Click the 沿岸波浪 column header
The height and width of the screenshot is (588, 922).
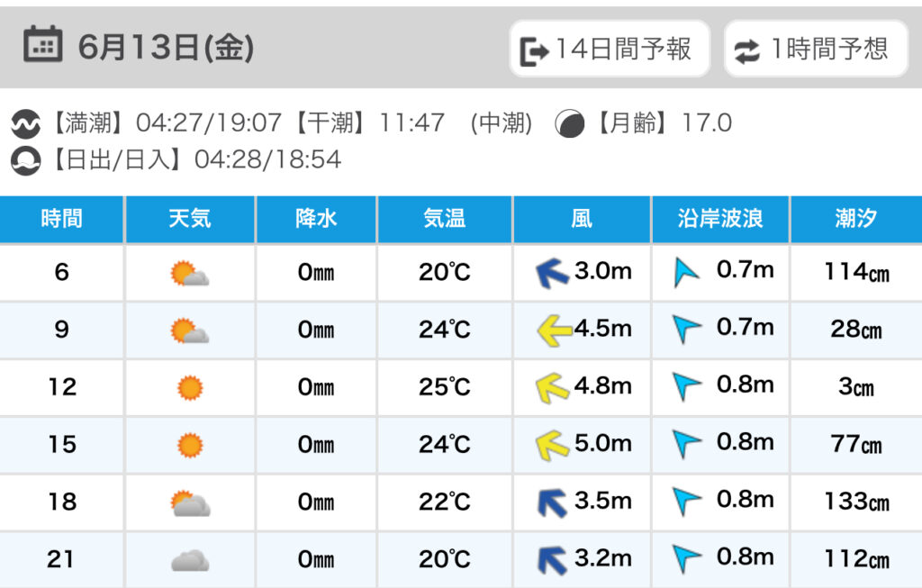(720, 218)
